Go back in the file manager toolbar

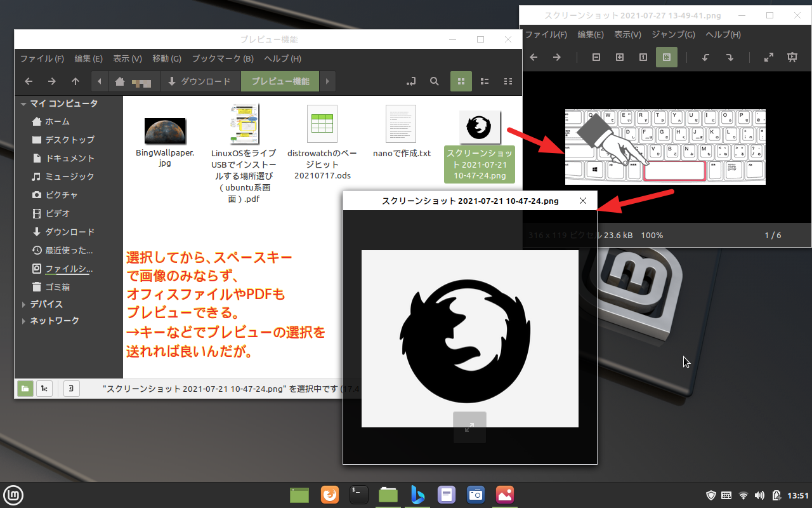point(29,81)
